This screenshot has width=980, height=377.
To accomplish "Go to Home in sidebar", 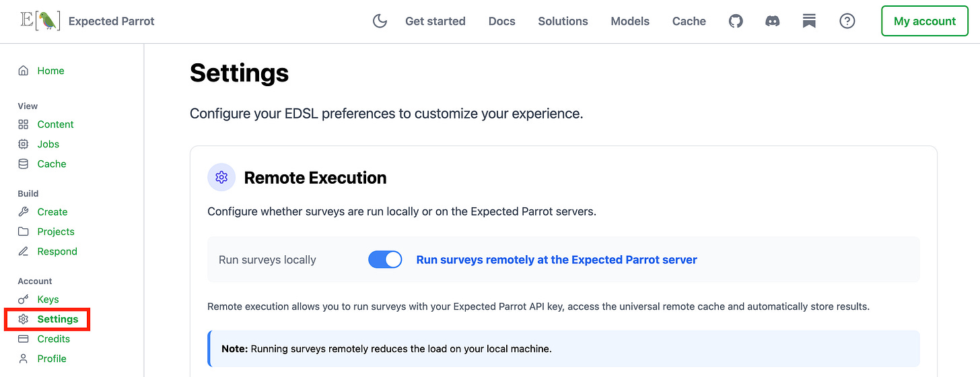I will 51,71.
